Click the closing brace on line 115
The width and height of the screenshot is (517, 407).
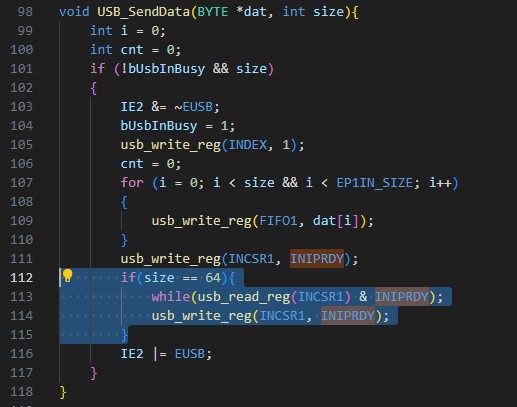tap(124, 335)
